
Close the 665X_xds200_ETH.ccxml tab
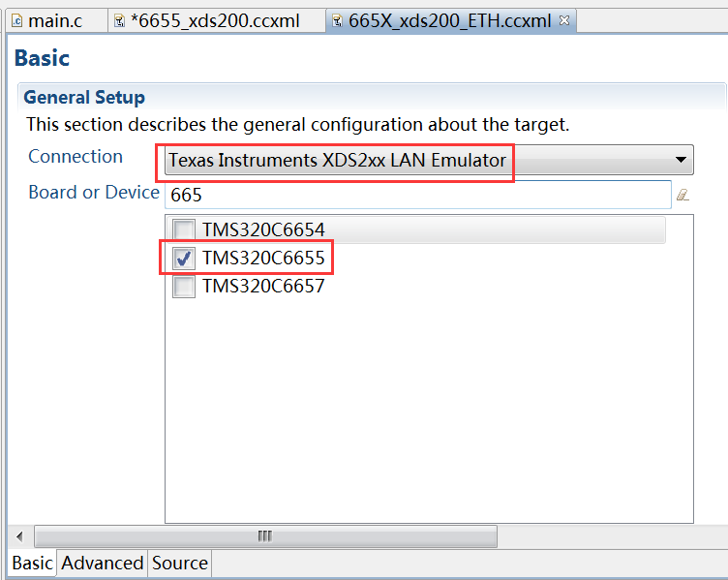pos(564,20)
